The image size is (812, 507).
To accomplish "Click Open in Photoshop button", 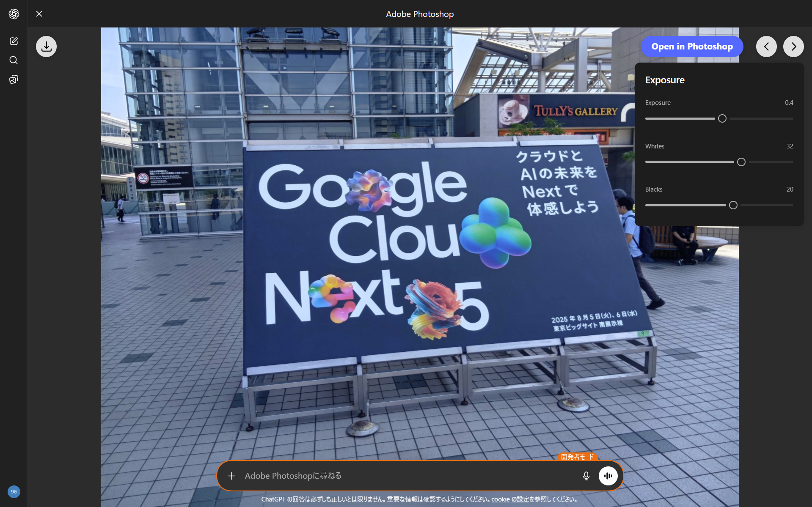I will [692, 47].
